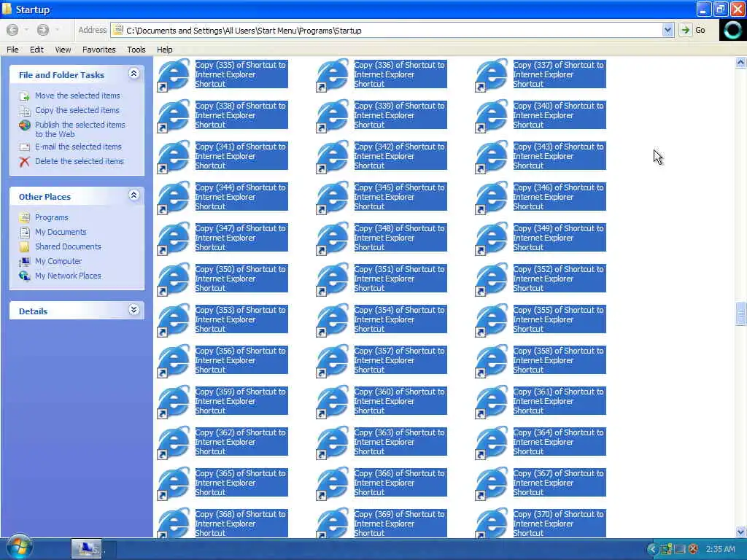Click the red security alert tray icon
This screenshot has height=560, width=747.
point(694,549)
